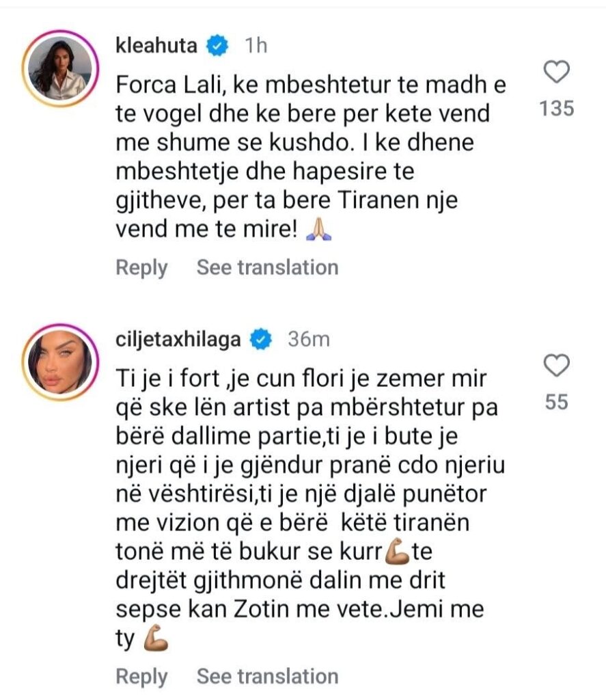The width and height of the screenshot is (606, 700).
Task: Show translation of kleahuta's comment
Action: [267, 267]
